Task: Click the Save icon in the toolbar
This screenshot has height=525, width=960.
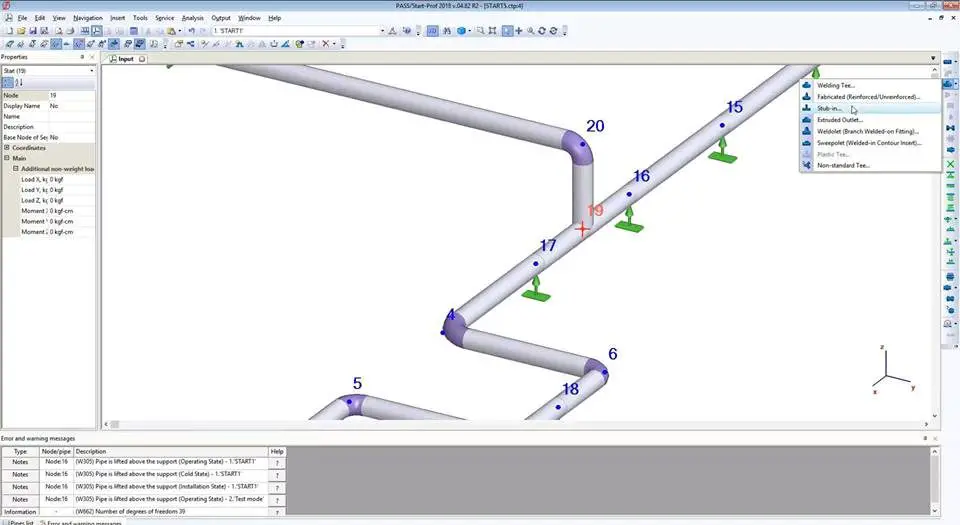Action: (x=32, y=31)
